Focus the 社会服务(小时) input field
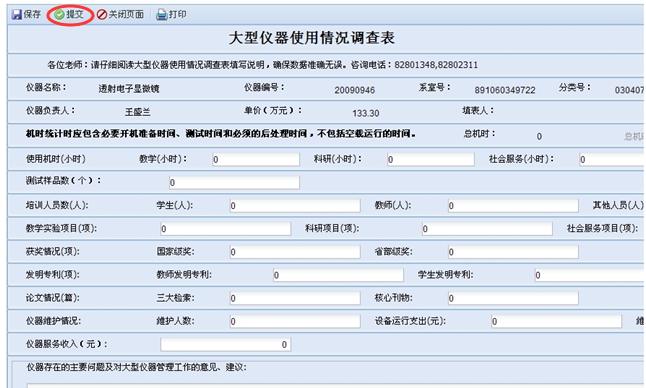The image size is (646, 388). coord(612,159)
